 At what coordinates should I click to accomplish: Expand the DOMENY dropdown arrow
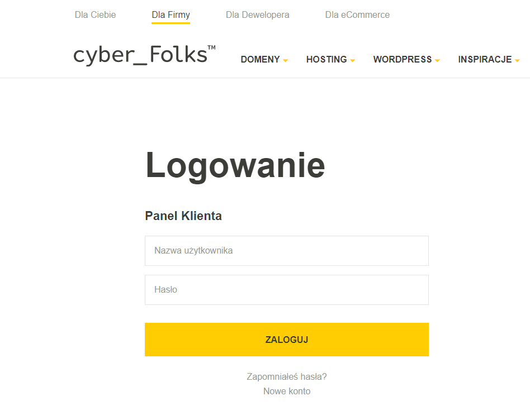coord(285,61)
